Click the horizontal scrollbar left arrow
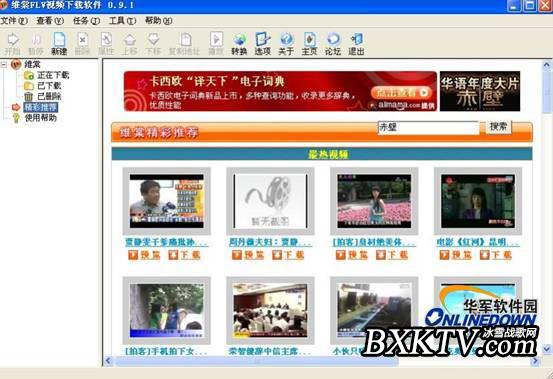The image size is (553, 379). [108, 361]
